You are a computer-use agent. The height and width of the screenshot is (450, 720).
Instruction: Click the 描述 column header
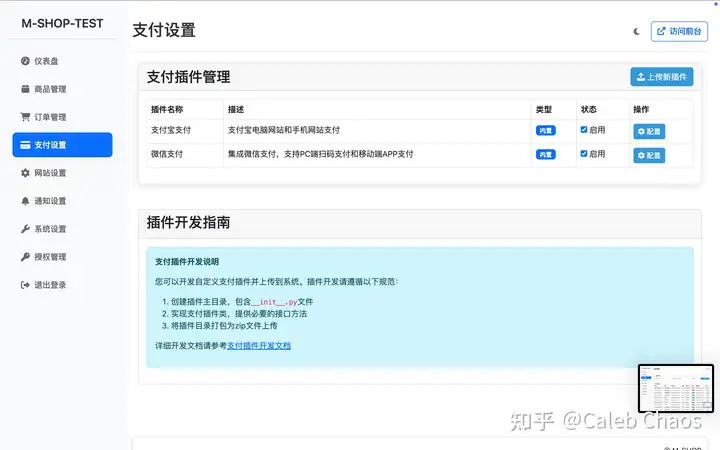[236, 109]
